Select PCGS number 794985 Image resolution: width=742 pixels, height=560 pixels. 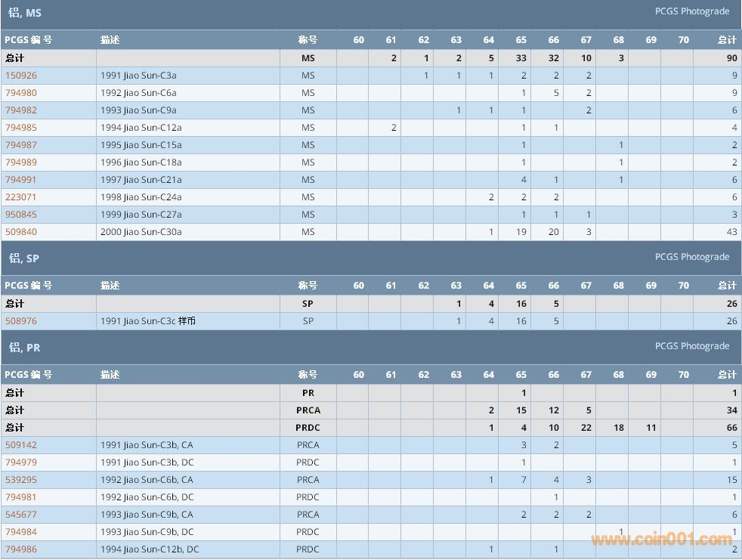click(21, 128)
